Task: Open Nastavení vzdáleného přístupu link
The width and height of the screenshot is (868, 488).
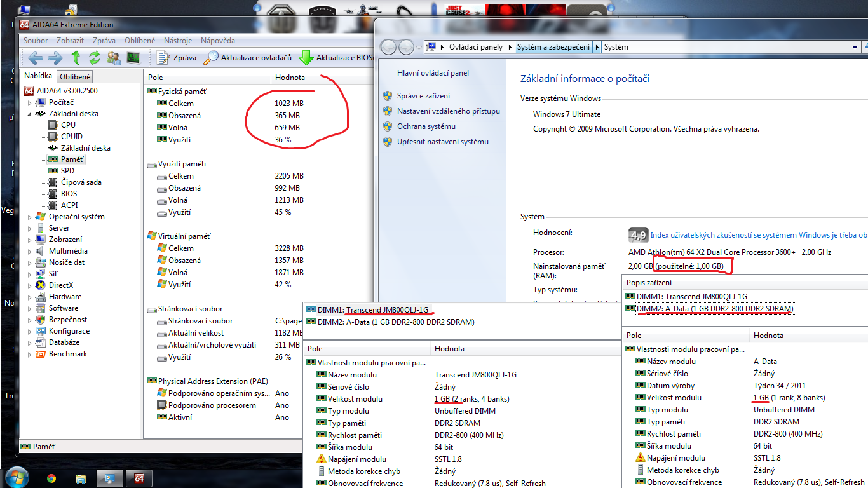Action: pyautogui.click(x=449, y=111)
